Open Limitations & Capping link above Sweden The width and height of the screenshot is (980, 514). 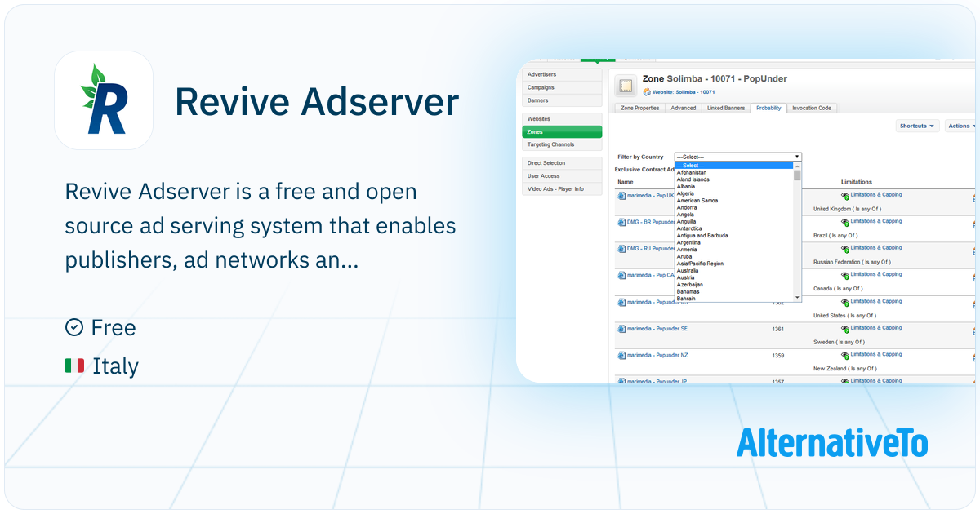click(876, 328)
